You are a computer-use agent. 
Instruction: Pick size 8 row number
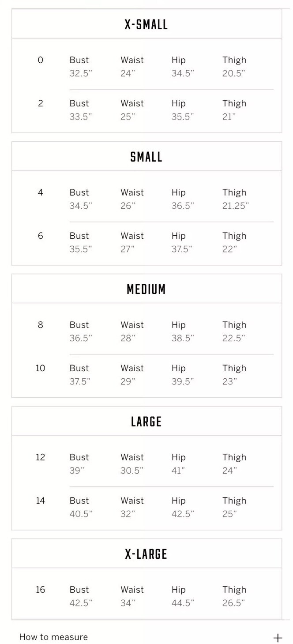[x=41, y=325]
